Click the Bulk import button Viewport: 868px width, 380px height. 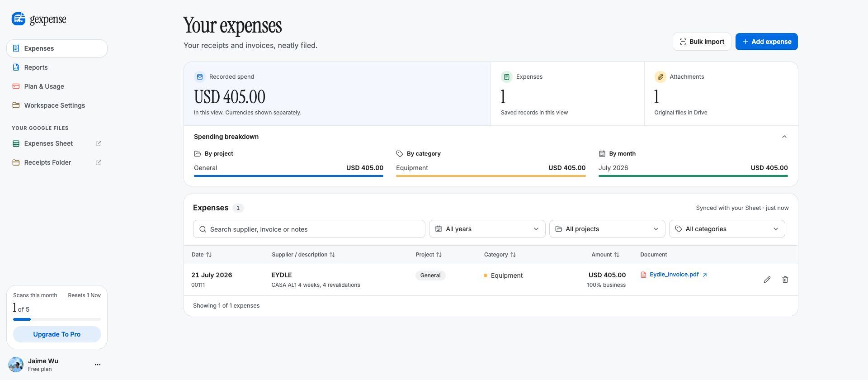tap(702, 42)
